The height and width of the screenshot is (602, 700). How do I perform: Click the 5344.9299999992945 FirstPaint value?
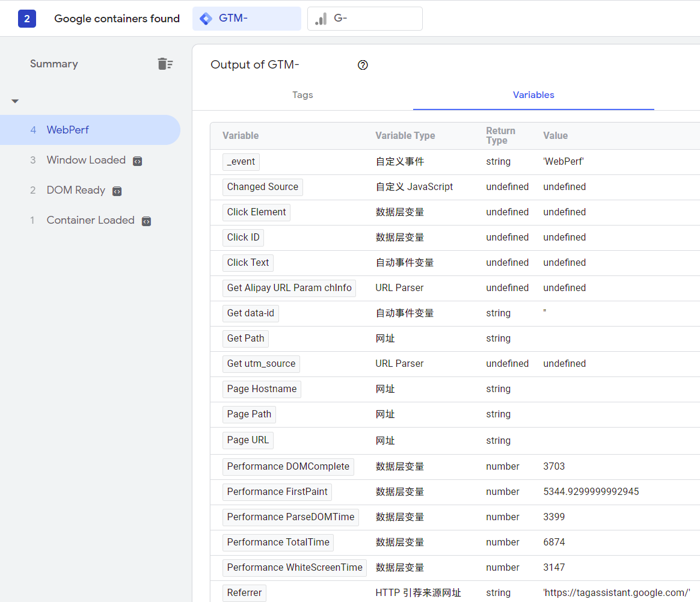point(591,492)
